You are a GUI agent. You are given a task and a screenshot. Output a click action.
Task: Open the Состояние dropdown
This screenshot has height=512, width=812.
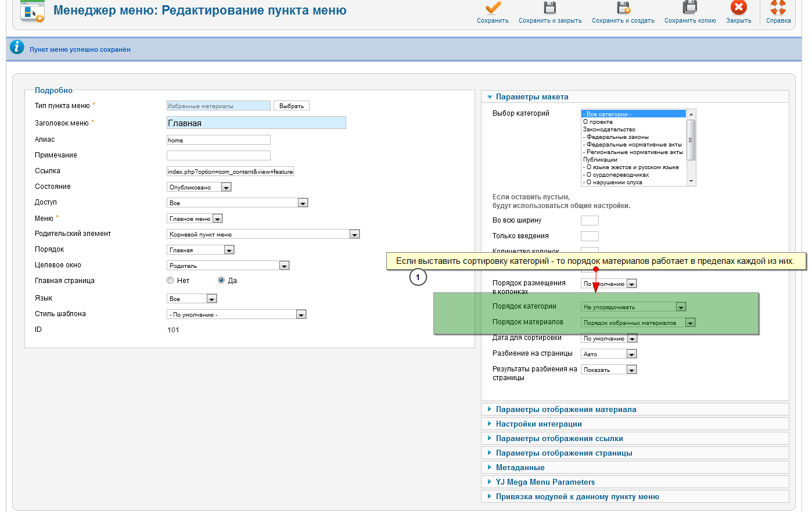(x=199, y=187)
